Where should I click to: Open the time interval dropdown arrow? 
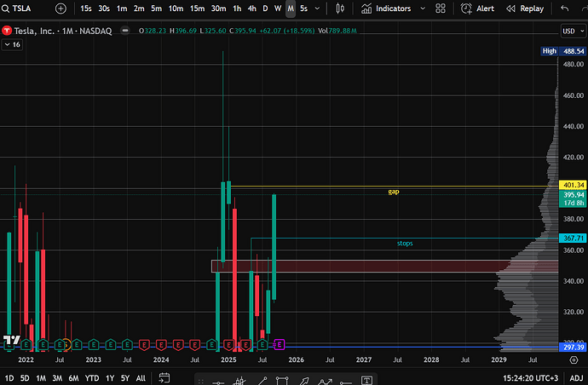(x=319, y=9)
